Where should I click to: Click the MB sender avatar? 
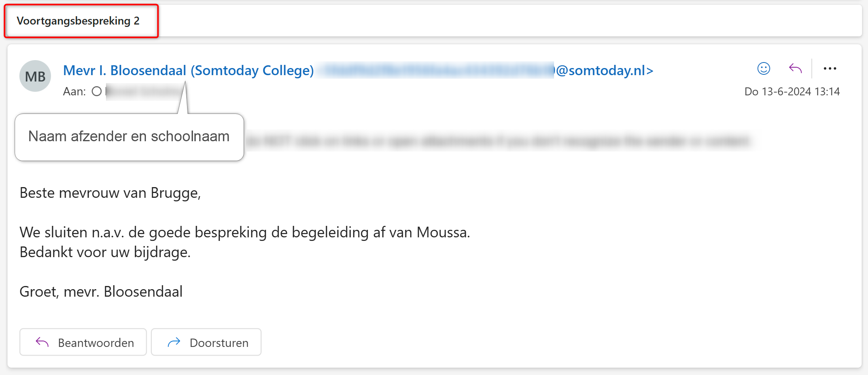click(x=35, y=76)
